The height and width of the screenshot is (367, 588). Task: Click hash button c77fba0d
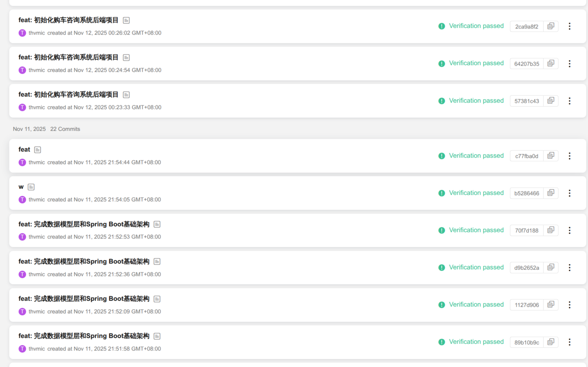527,156
